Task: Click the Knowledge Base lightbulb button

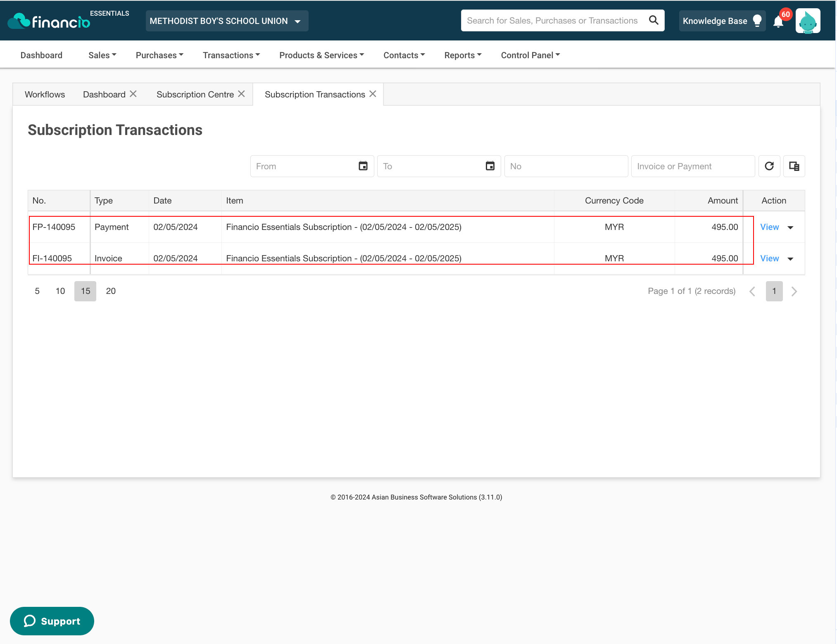Action: point(722,21)
